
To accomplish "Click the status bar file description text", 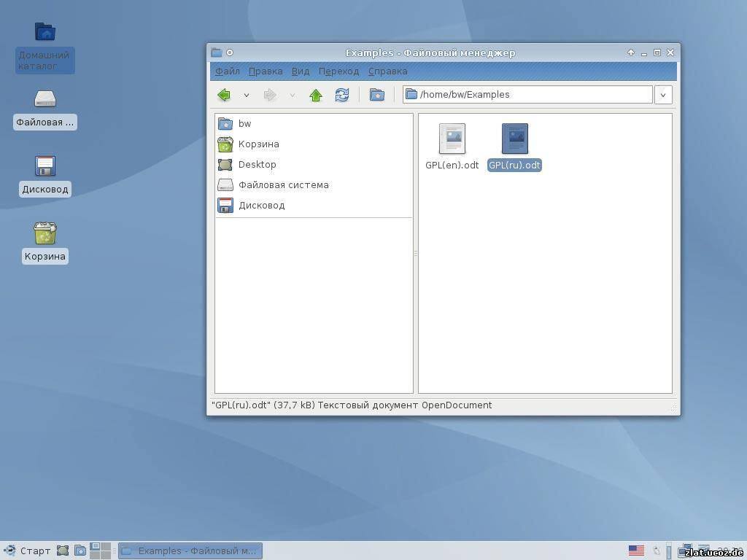I will point(352,405).
